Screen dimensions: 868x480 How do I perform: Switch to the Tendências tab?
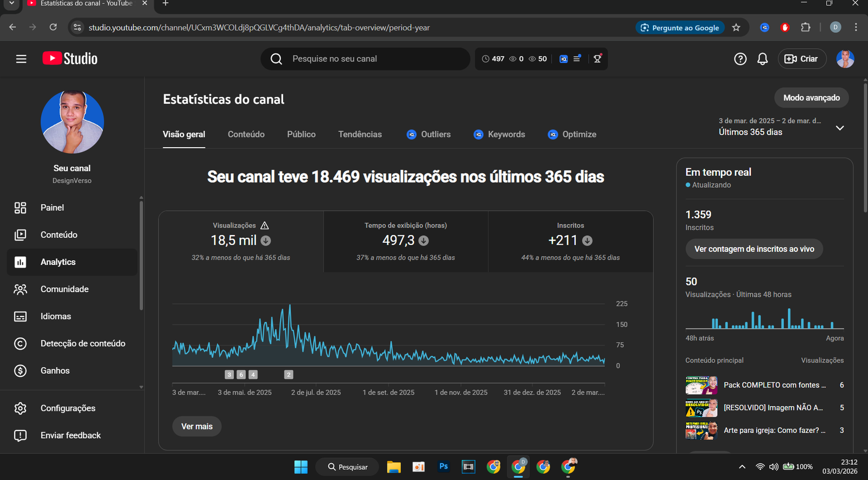[x=360, y=134]
